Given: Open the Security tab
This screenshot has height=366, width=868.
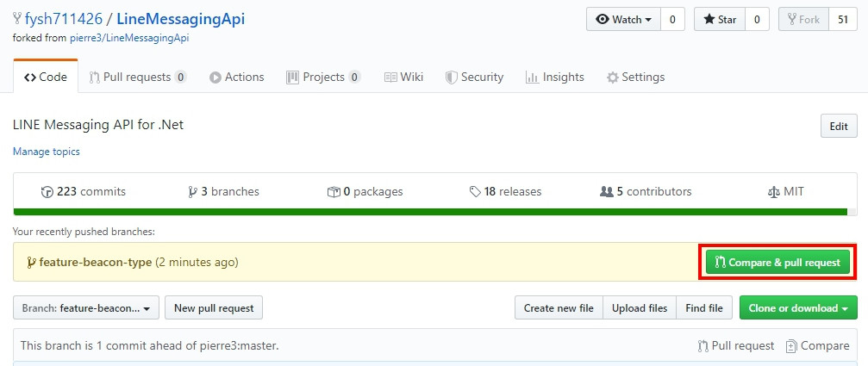Looking at the screenshot, I should point(474,77).
